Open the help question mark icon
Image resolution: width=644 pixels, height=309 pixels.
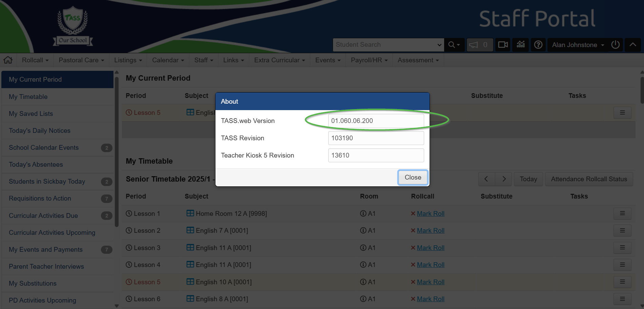click(x=538, y=45)
